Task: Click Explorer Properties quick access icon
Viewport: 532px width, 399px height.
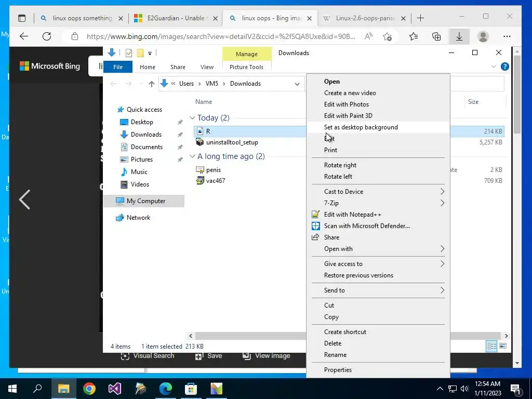Action: coord(129,53)
